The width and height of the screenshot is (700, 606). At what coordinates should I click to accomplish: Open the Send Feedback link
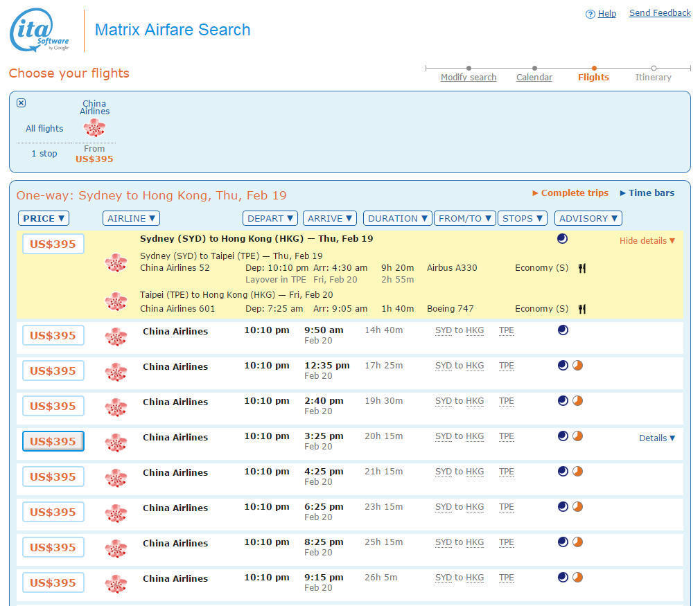coord(660,13)
